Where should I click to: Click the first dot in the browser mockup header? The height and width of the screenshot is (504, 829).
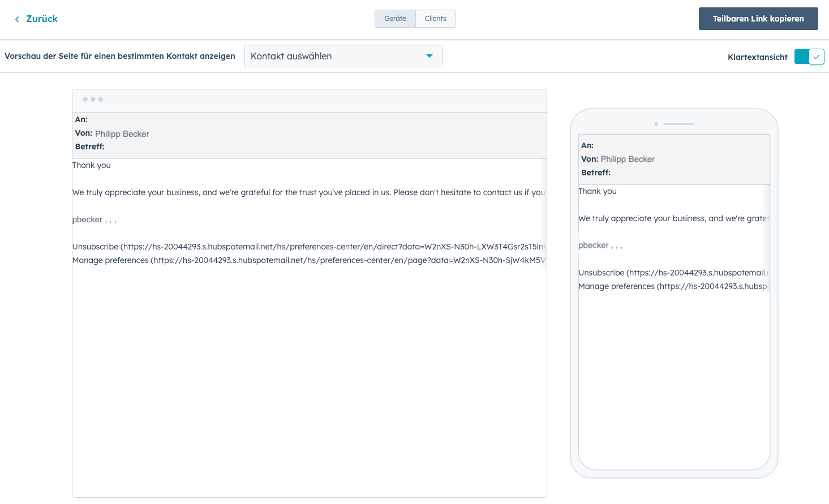[x=85, y=99]
